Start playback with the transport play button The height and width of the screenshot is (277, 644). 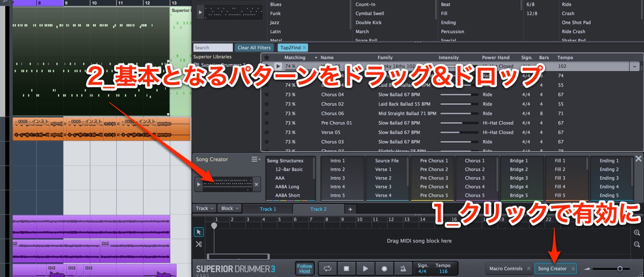365,268
